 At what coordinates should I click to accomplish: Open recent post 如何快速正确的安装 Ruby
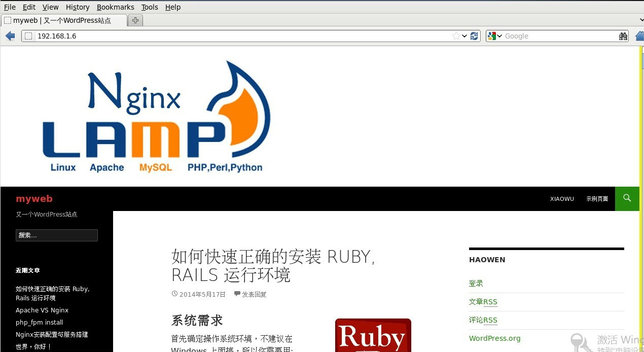click(x=53, y=293)
